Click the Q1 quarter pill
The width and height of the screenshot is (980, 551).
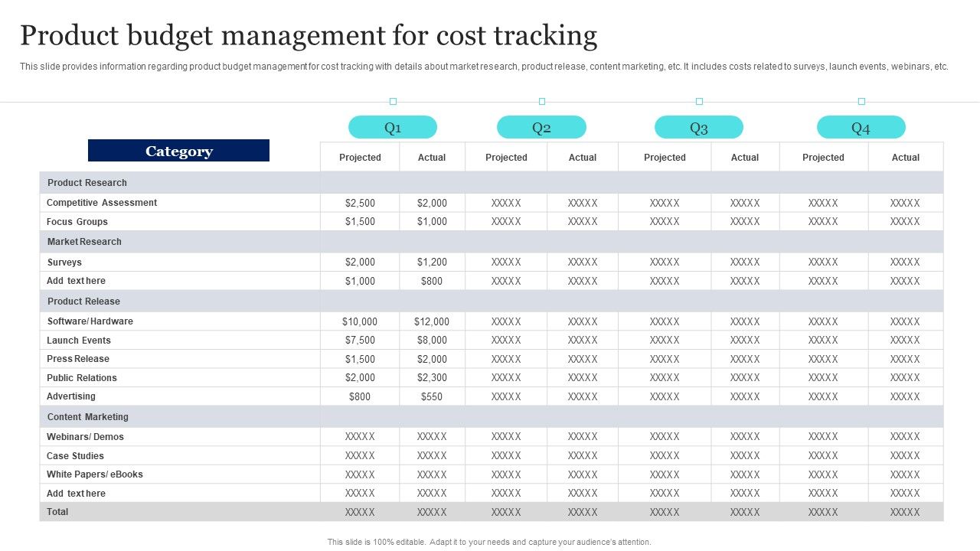pos(393,127)
